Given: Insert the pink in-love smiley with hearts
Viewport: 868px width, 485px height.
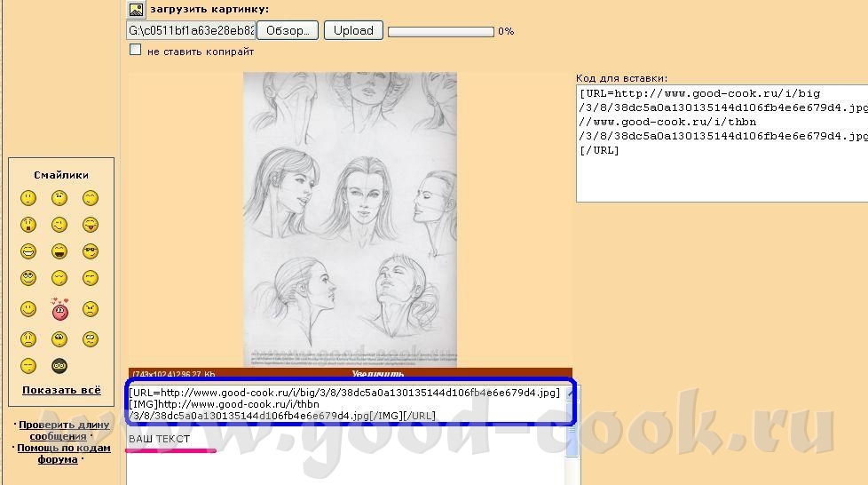Looking at the screenshot, I should pos(59,309).
